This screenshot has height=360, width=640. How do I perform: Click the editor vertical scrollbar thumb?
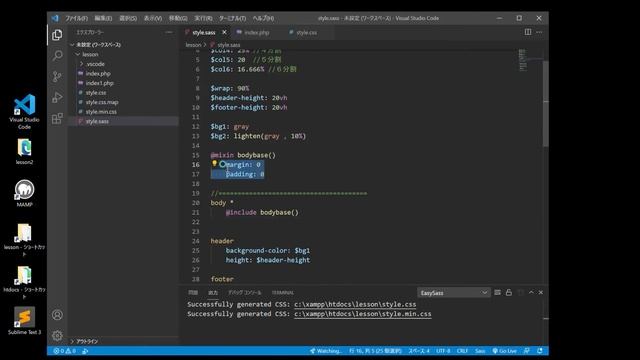(546, 104)
